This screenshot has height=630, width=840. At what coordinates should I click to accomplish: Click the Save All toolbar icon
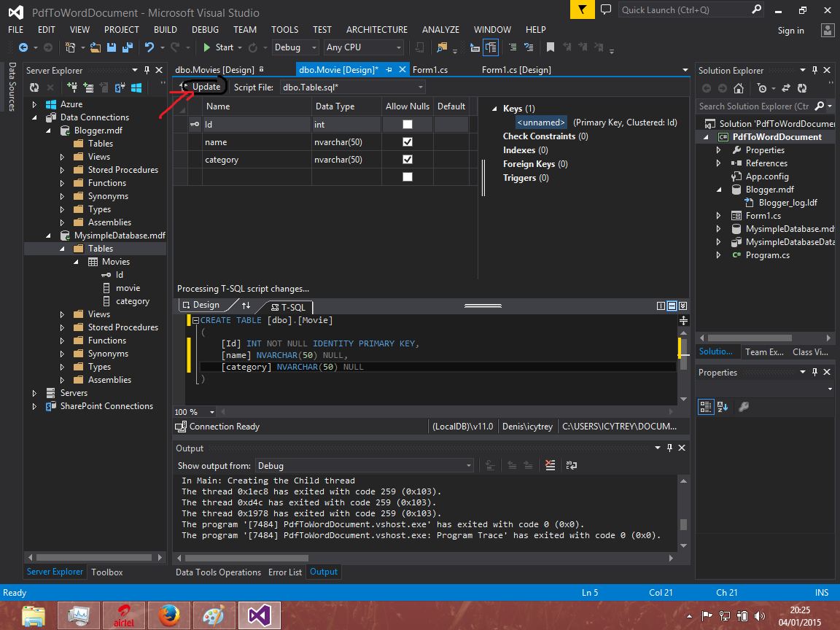pyautogui.click(x=128, y=47)
